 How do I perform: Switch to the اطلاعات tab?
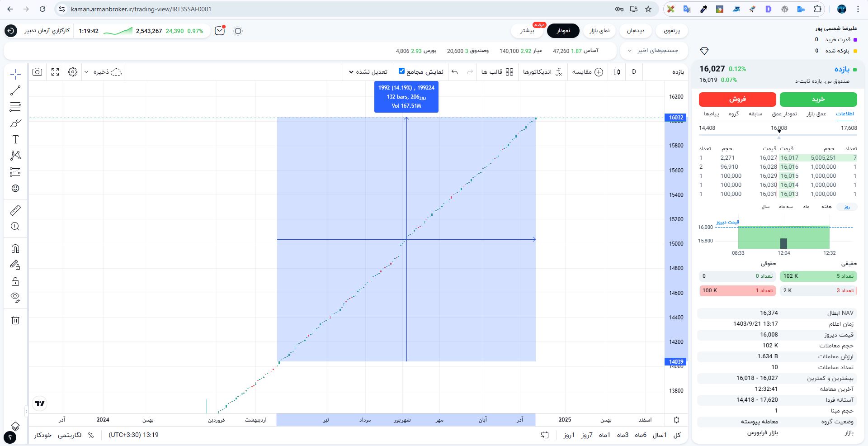click(x=844, y=114)
